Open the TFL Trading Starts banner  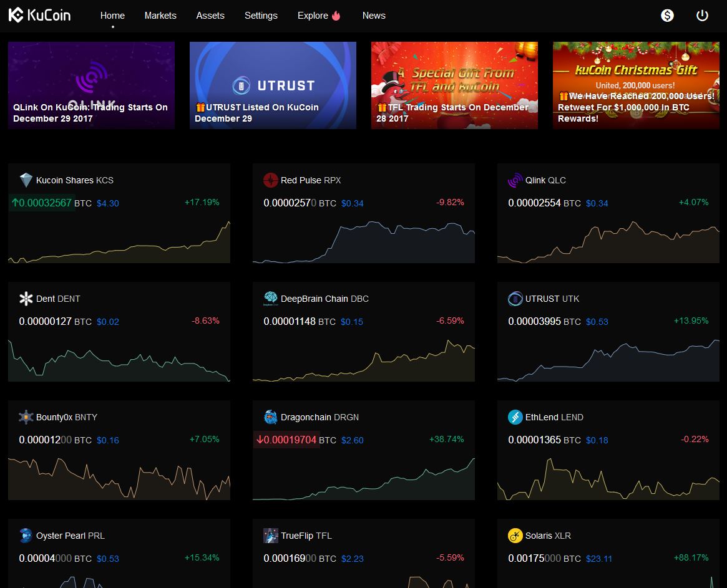[x=454, y=85]
